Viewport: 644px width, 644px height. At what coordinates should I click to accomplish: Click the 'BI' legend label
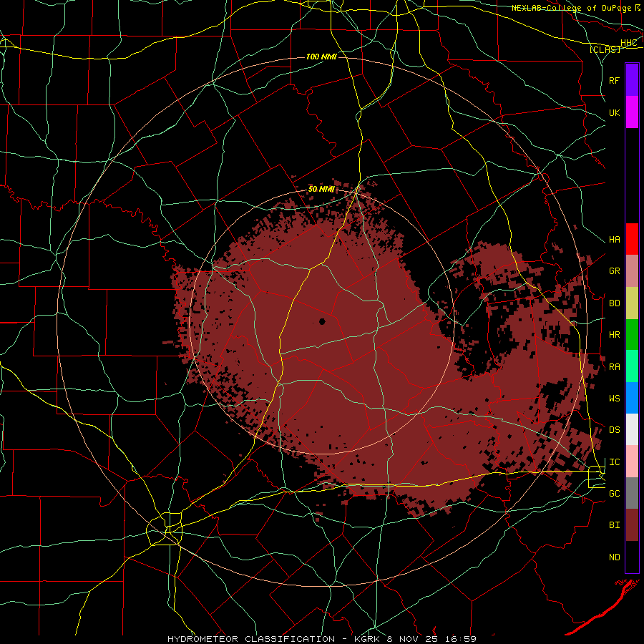614,525
